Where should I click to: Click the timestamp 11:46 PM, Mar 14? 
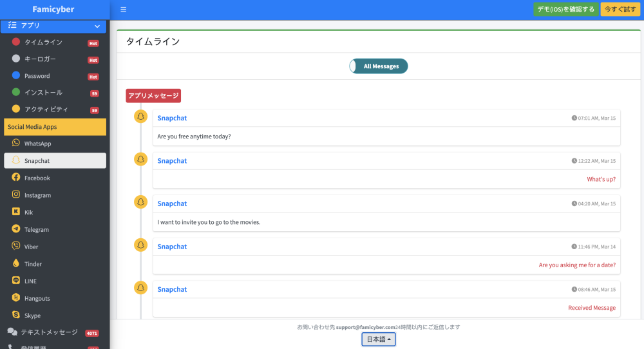[x=597, y=247]
